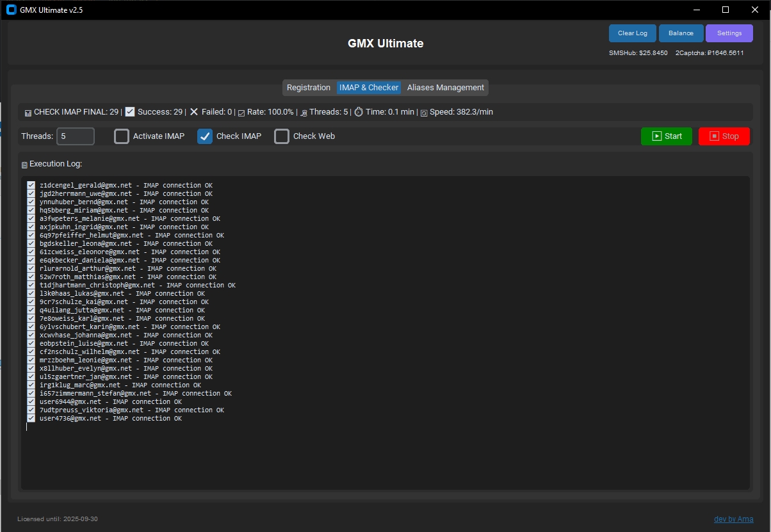Image resolution: width=771 pixels, height=532 pixels.
Task: Select the IMAP & Checker tab
Action: point(369,88)
